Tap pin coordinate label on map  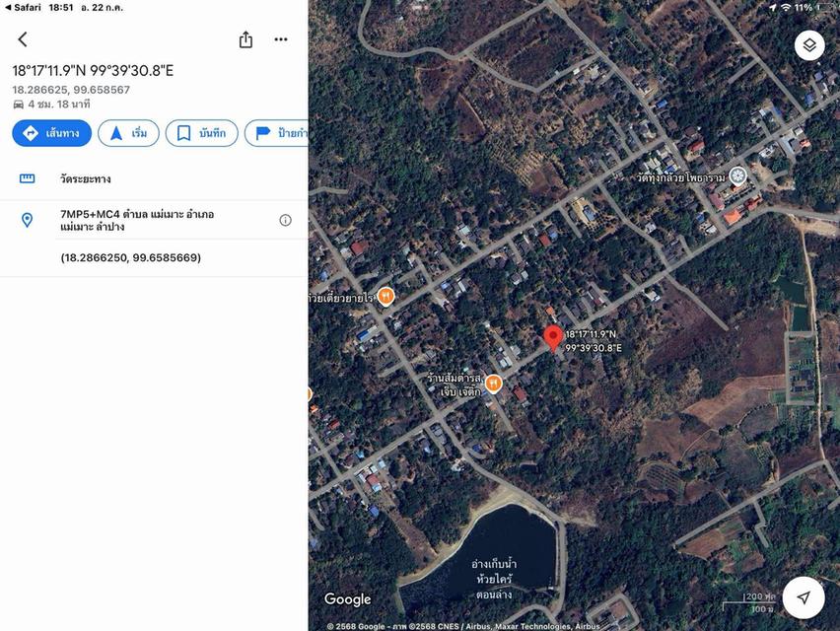pos(594,341)
